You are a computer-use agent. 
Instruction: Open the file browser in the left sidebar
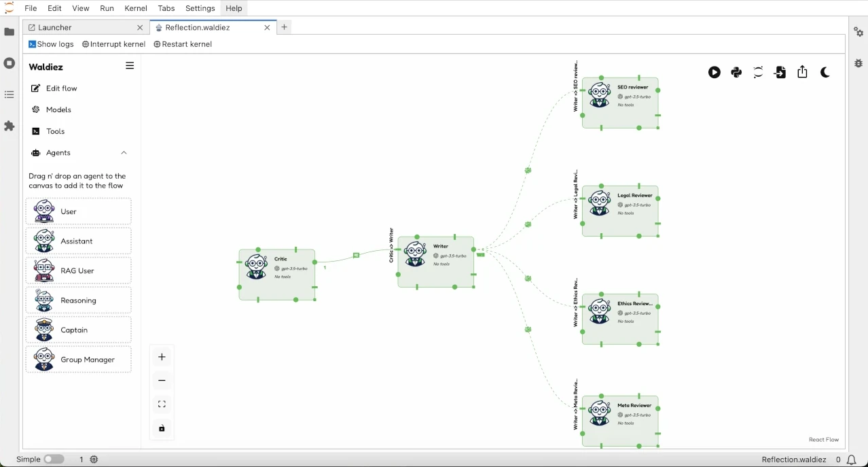point(9,31)
